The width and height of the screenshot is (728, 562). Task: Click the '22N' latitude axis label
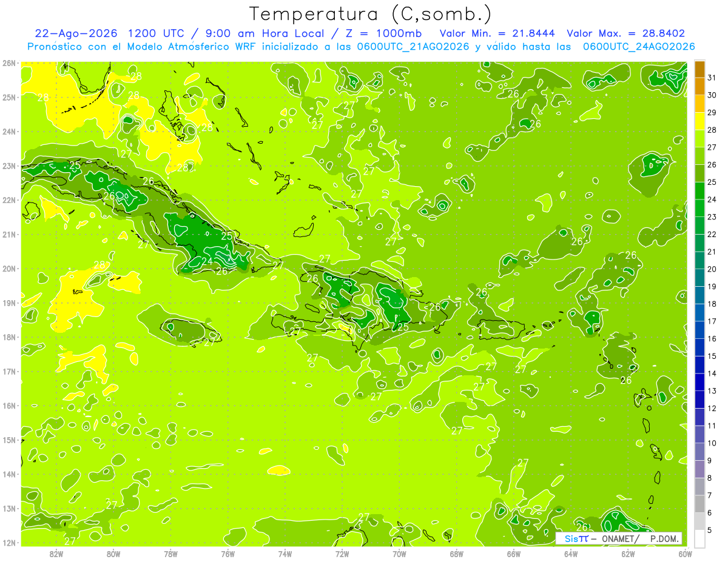[x=8, y=199]
